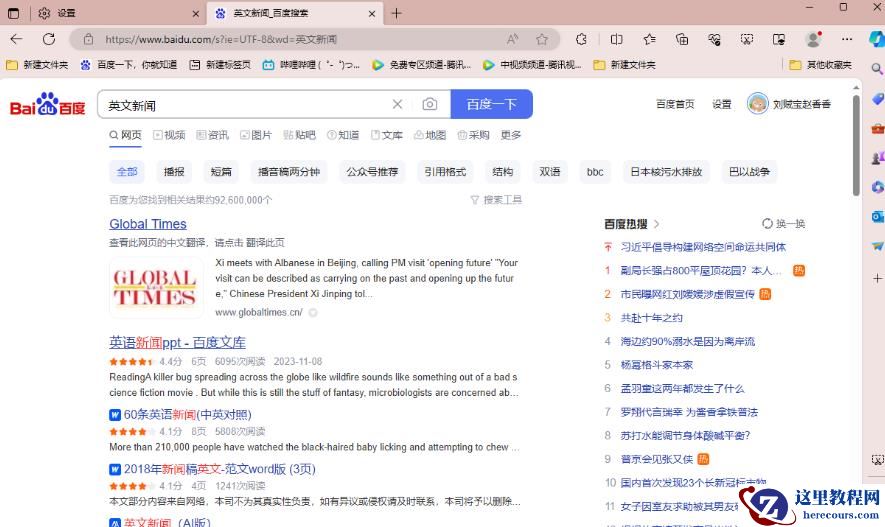Viewport: 885px width, 527px height.
Task: Click the Global Times logo thumbnail
Action: coord(156,287)
